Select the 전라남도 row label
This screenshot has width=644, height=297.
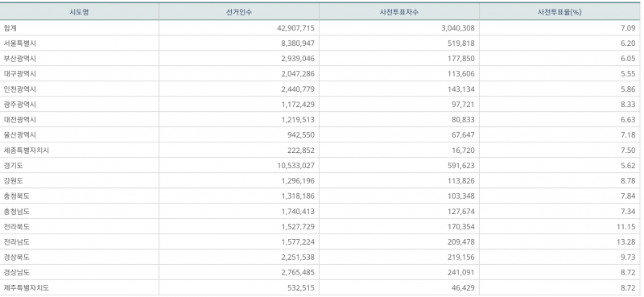coord(16,242)
